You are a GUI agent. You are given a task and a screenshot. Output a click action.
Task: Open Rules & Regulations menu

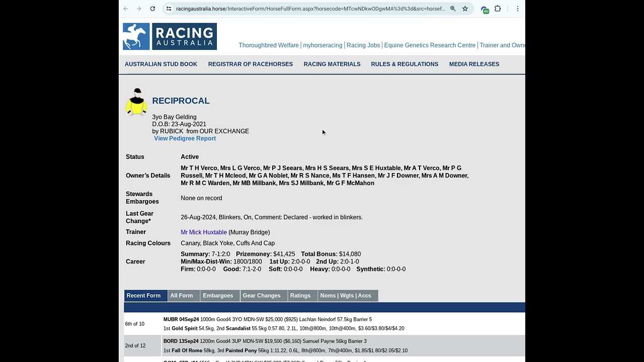[x=405, y=64]
